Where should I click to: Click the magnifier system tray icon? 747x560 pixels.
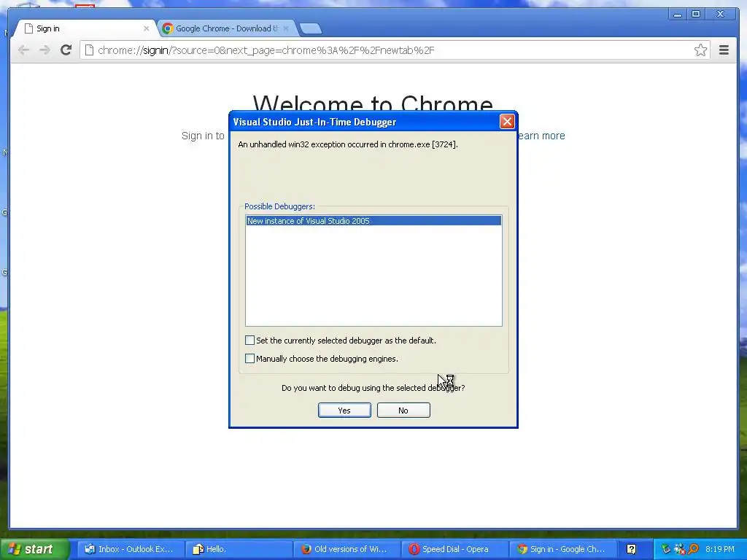694,549
